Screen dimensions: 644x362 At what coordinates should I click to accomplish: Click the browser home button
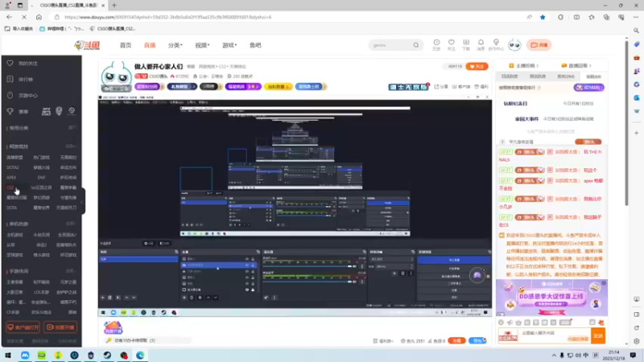[39, 17]
